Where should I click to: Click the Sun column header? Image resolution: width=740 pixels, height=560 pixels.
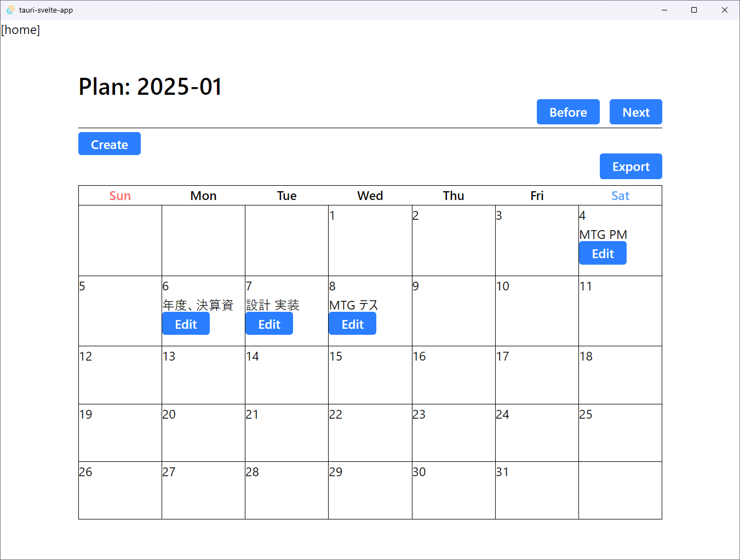coord(120,196)
